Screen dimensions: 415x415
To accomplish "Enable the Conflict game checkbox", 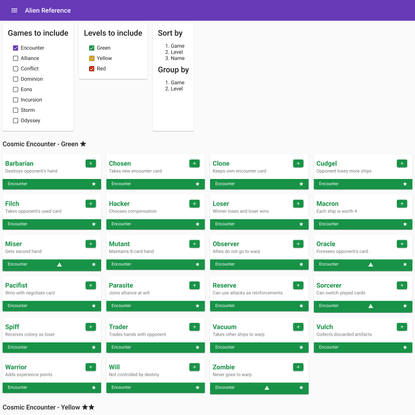I will [15, 68].
